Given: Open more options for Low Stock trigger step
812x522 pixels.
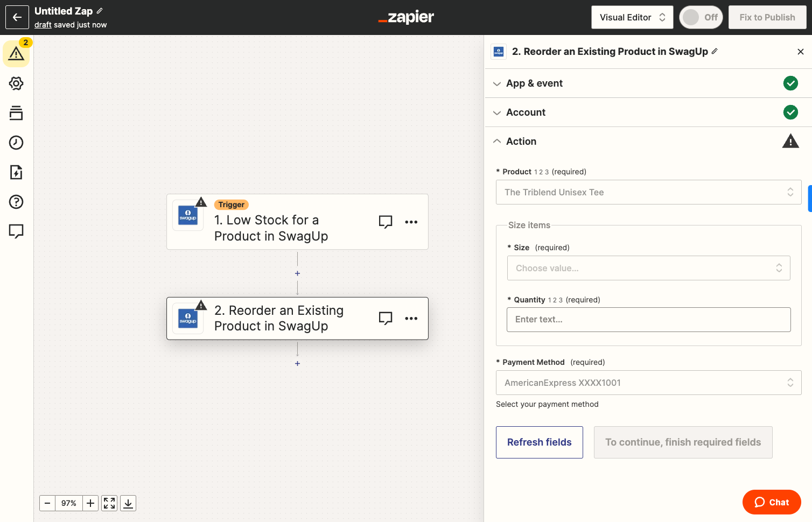Looking at the screenshot, I should (x=411, y=222).
